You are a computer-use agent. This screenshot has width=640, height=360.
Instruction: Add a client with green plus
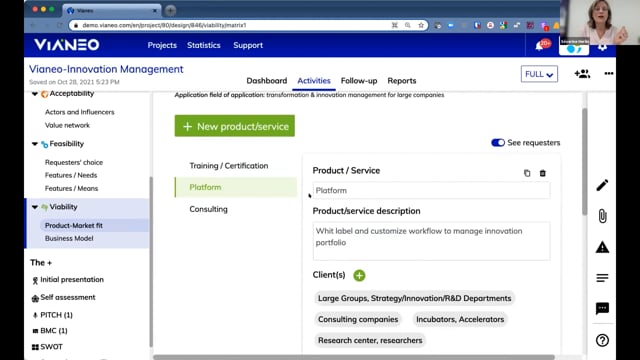359,276
